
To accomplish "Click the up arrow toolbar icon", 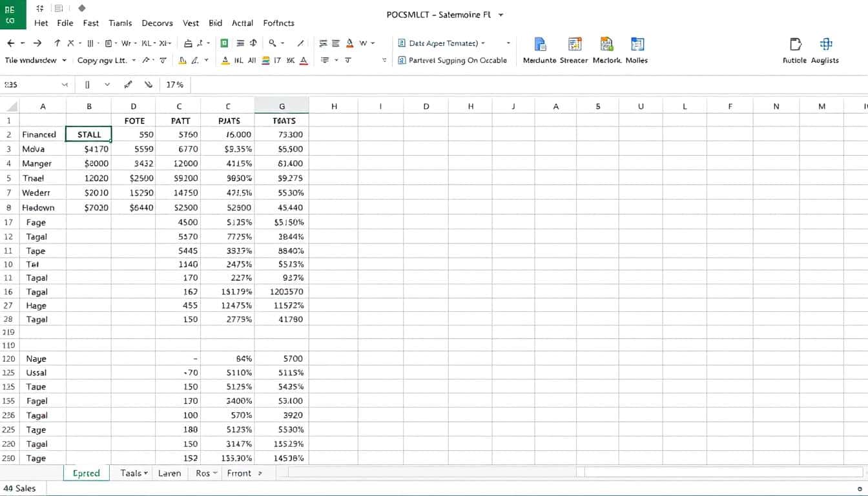I will click(x=57, y=43).
